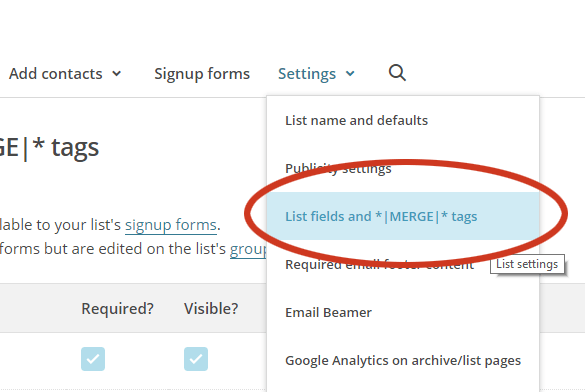
Task: Follow the underlined signup forms link
Action: point(171,225)
